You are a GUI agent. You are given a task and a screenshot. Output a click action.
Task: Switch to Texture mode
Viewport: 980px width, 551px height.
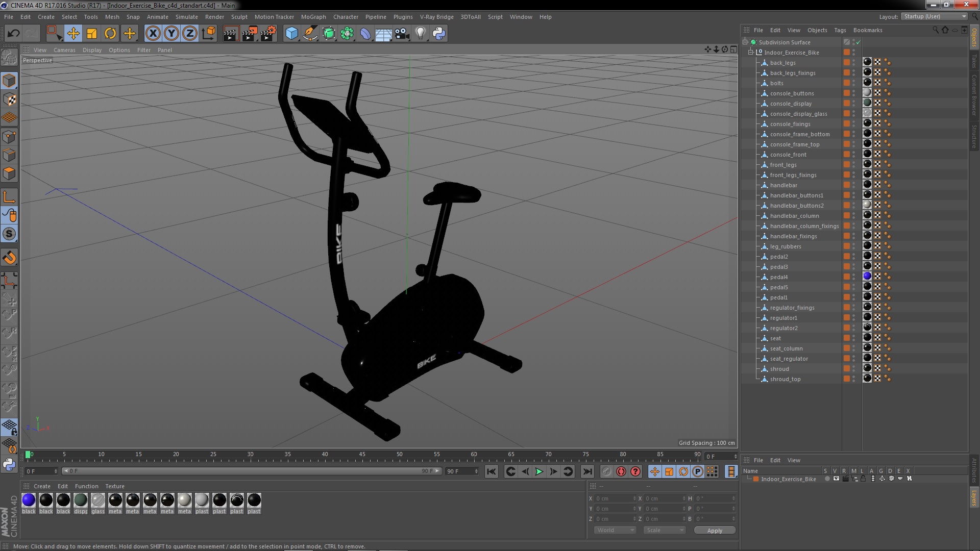[9, 99]
